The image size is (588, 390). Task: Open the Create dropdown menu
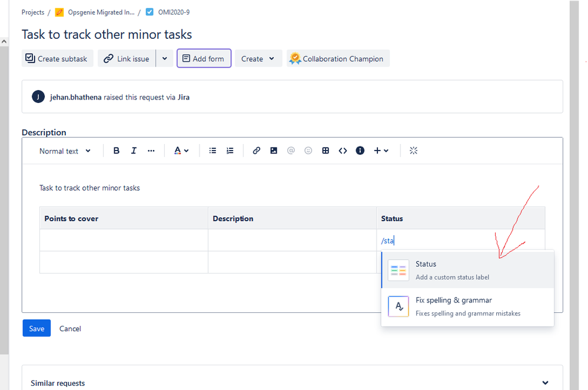258,58
